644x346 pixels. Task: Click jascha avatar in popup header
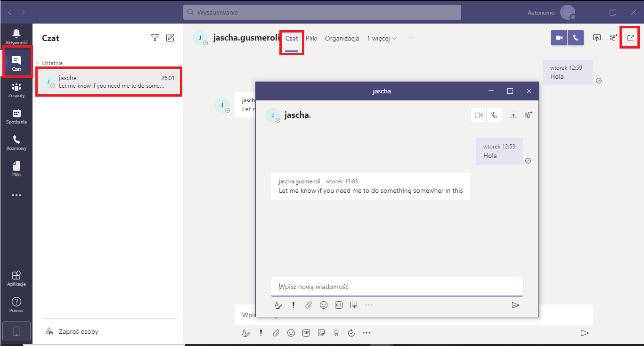click(x=273, y=115)
